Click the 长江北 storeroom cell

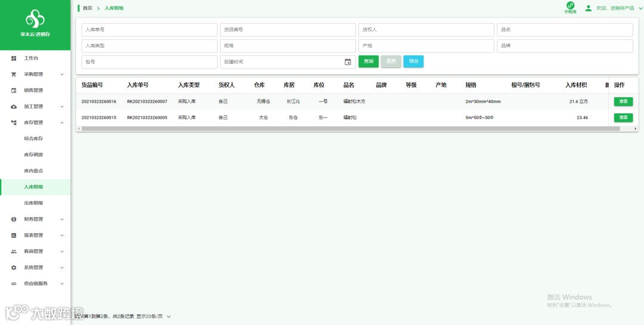click(293, 101)
